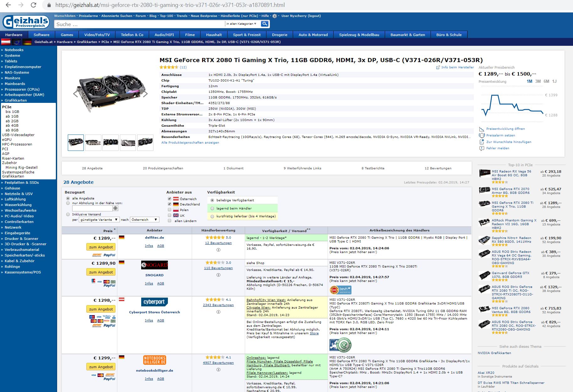Click the info icon under SNOGARD rating
Screen dimensions: 573x392
218,275
